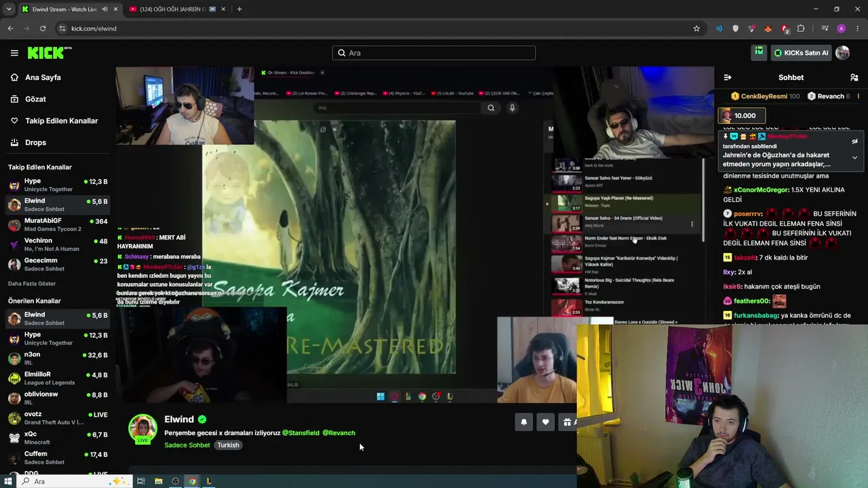This screenshot has height=488, width=868.
Task: Click the @Stansfield mention link
Action: point(300,432)
